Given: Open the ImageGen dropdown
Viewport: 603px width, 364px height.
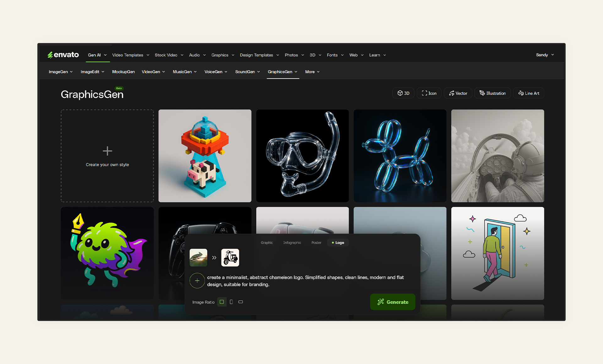Looking at the screenshot, I should (x=61, y=72).
